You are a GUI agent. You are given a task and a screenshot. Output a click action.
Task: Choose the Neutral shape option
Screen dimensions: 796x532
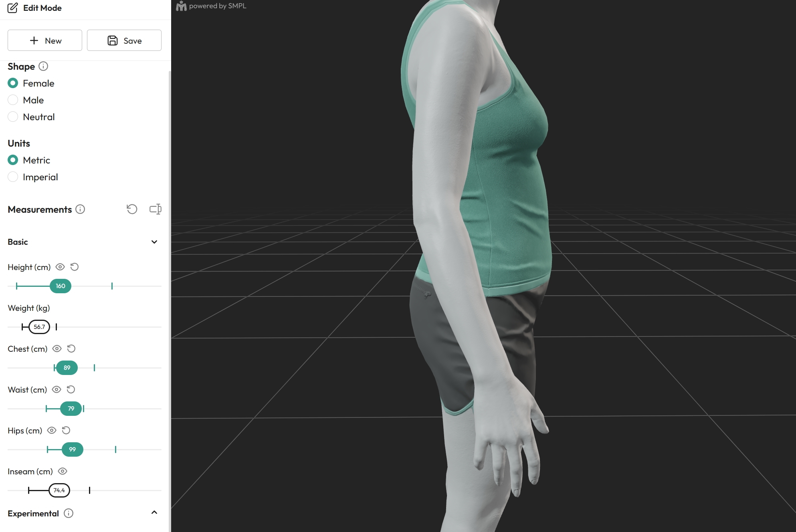coord(13,117)
